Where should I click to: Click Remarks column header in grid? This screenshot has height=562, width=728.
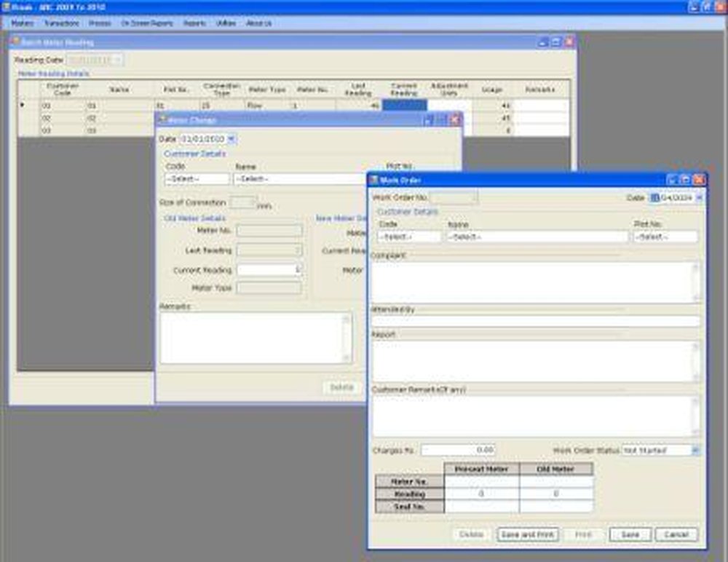pyautogui.click(x=540, y=89)
